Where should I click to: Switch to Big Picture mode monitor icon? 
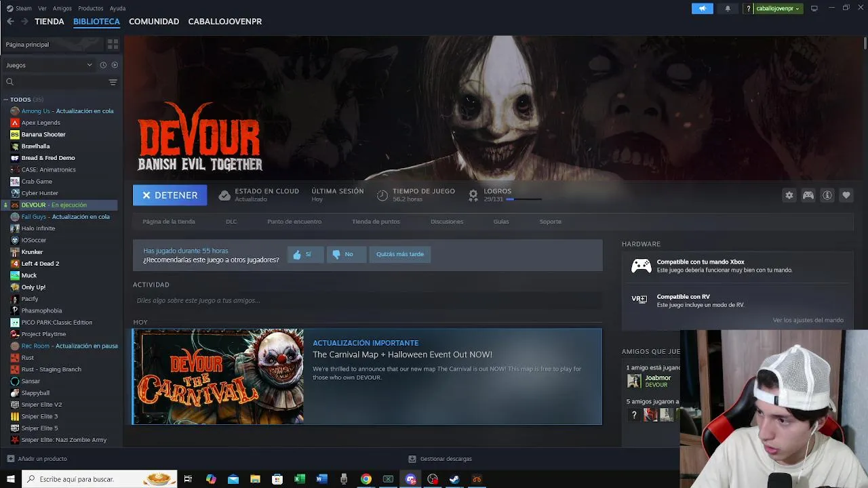point(814,8)
